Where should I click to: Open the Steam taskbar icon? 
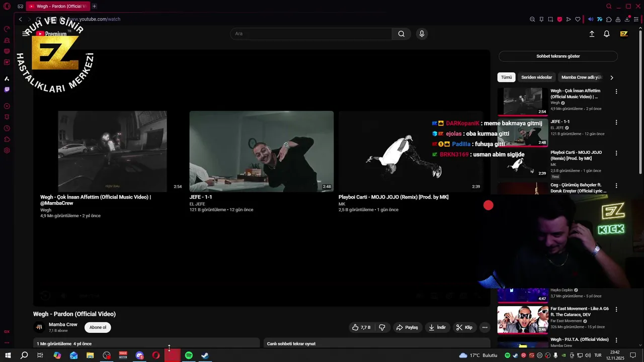(205, 355)
